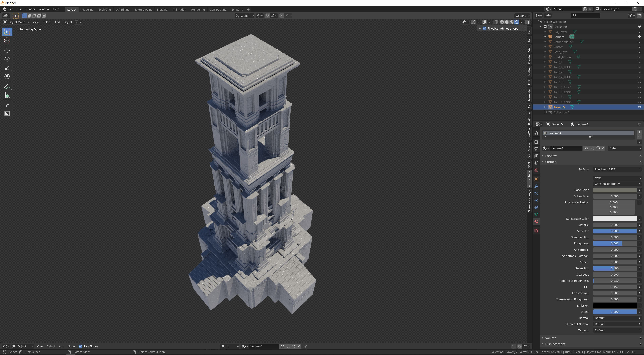Open the Render menu
This screenshot has height=355, width=644.
coord(30,9)
